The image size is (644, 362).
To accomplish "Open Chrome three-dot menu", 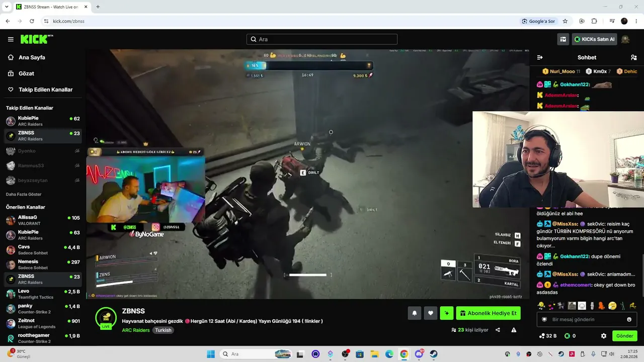I will pos(636,21).
